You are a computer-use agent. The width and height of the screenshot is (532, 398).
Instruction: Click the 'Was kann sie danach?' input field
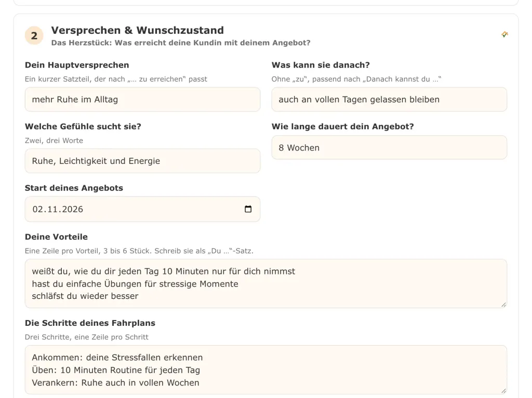tap(389, 99)
